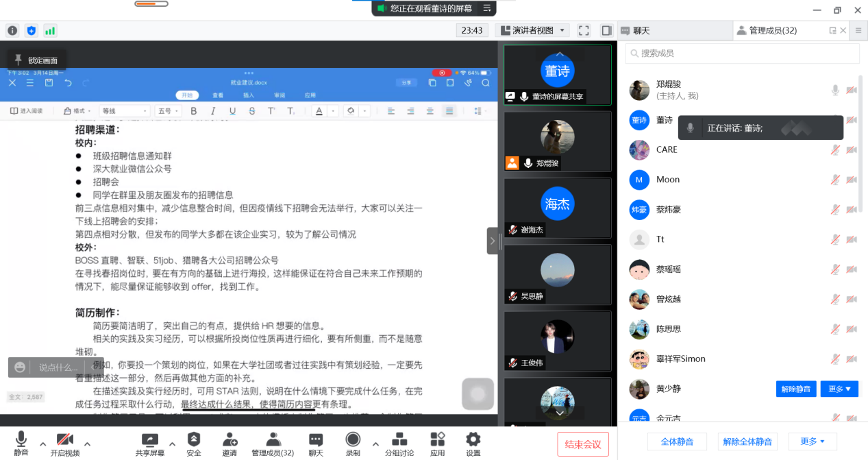
Task: Enter fullscreen mode via top toolbar icon
Action: 584,30
